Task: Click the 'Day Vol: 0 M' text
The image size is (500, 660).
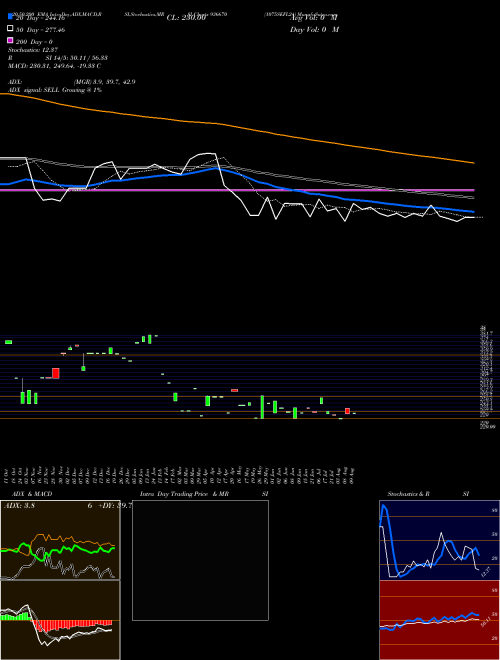Action: 314,29
